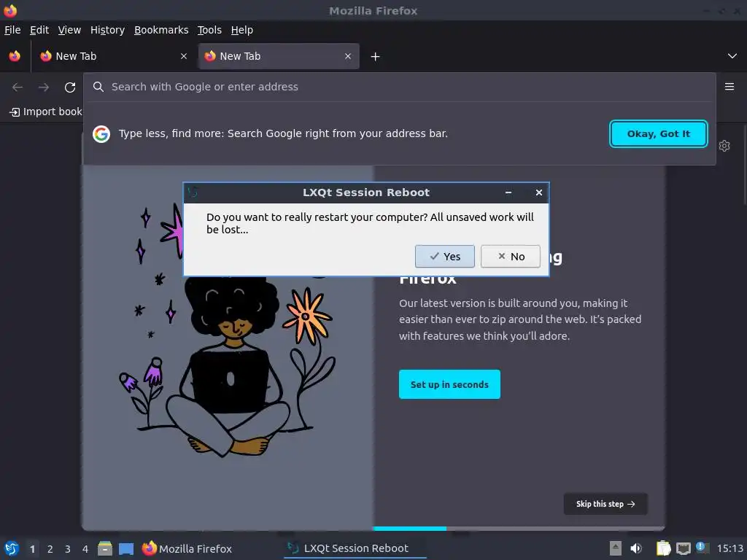Confirm restart with the Yes button

[444, 256]
